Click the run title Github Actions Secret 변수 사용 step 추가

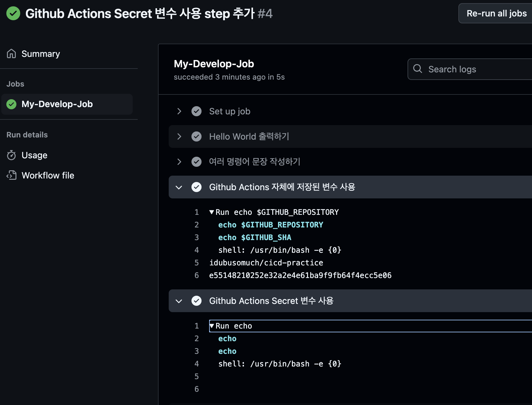[x=140, y=14]
